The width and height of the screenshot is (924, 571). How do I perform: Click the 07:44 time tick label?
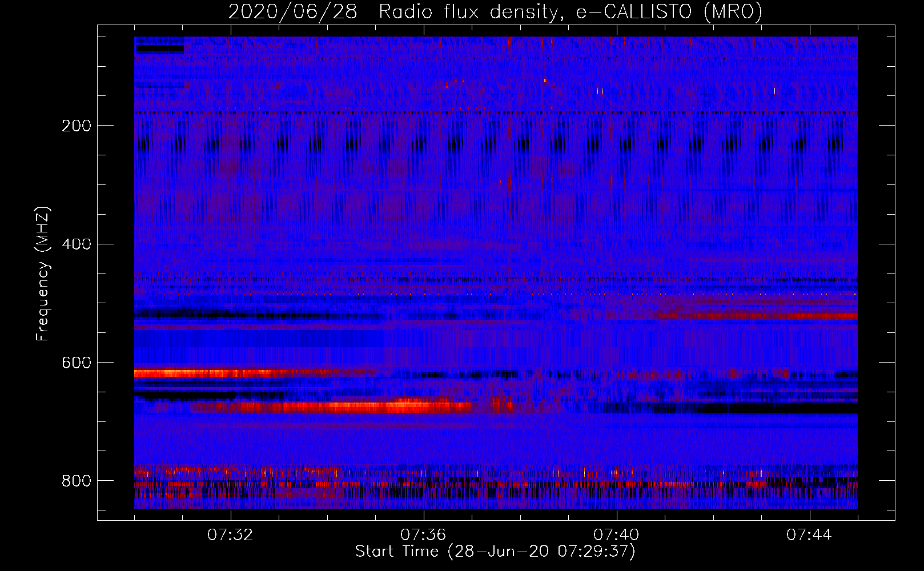click(809, 535)
